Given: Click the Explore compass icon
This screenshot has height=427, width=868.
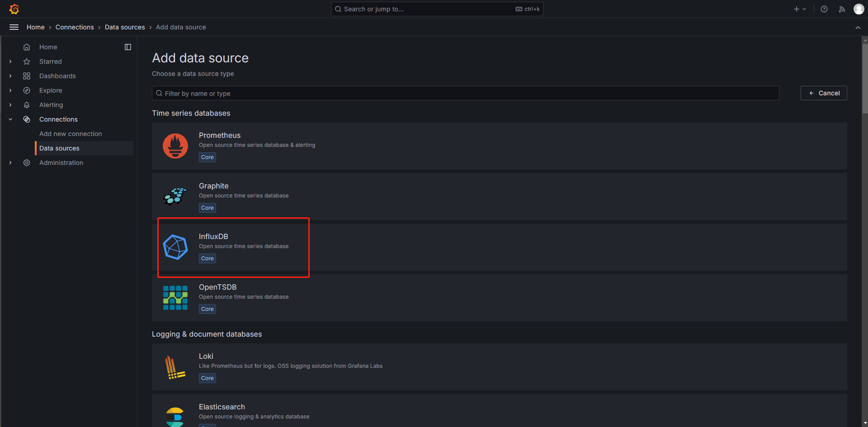Looking at the screenshot, I should 27,90.
